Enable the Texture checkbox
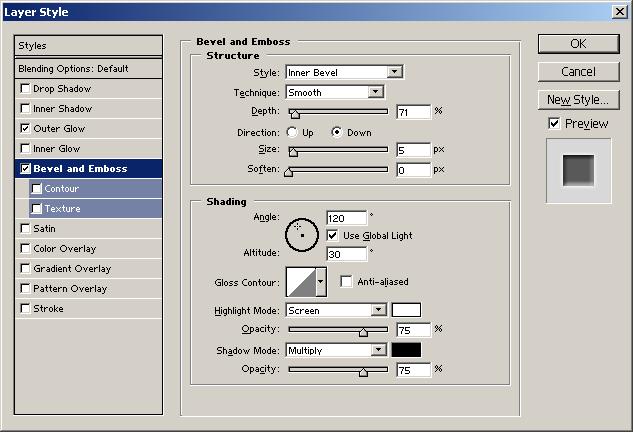The width and height of the screenshot is (633, 432). click(x=36, y=209)
